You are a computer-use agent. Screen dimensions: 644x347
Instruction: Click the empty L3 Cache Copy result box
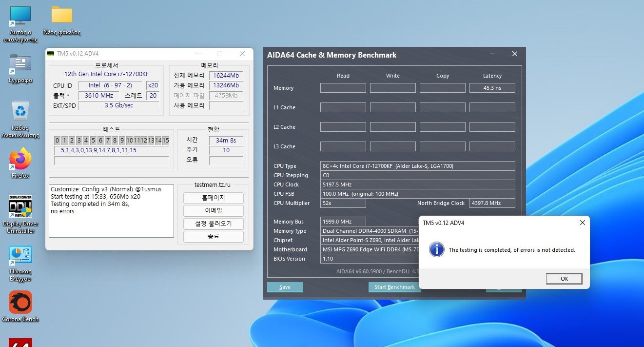(443, 146)
